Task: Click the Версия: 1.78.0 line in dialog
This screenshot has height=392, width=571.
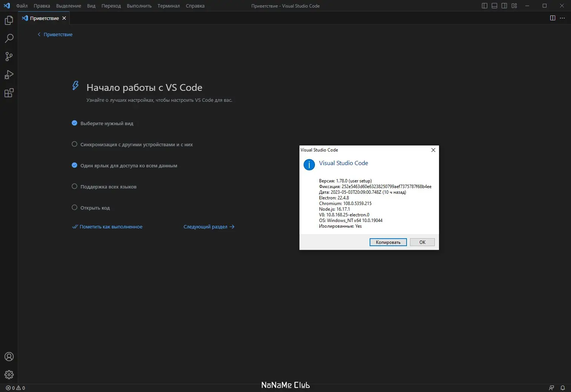Action: 345,181
